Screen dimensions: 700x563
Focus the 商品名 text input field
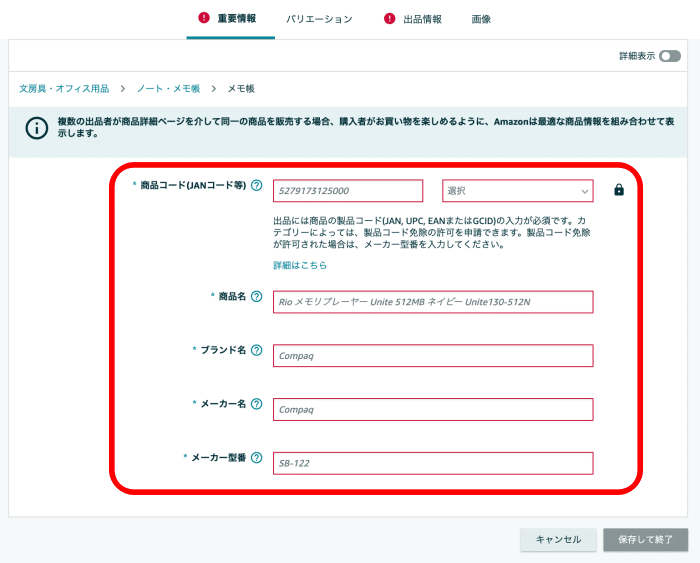pyautogui.click(x=432, y=302)
